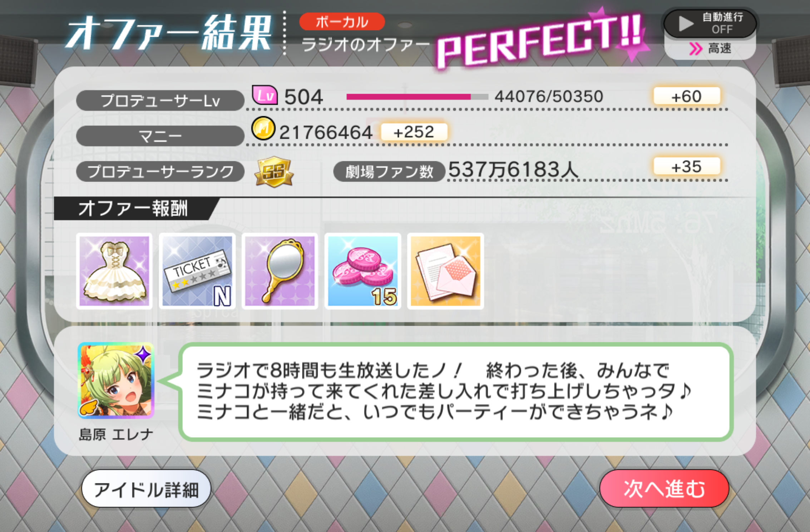Click the ボーカル vocal category tag
Screen dimensions: 810x532
[x=342, y=22]
